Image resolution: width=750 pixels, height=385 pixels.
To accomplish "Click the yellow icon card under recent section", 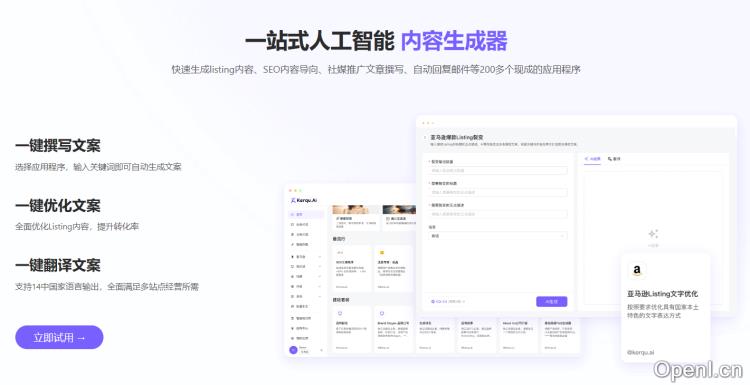I will (x=393, y=269).
